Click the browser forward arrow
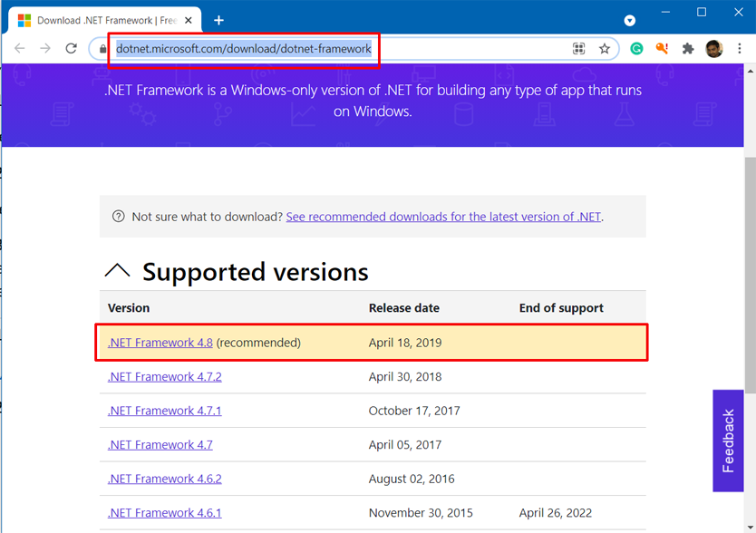Viewport: 756px width, 533px height. coord(45,48)
